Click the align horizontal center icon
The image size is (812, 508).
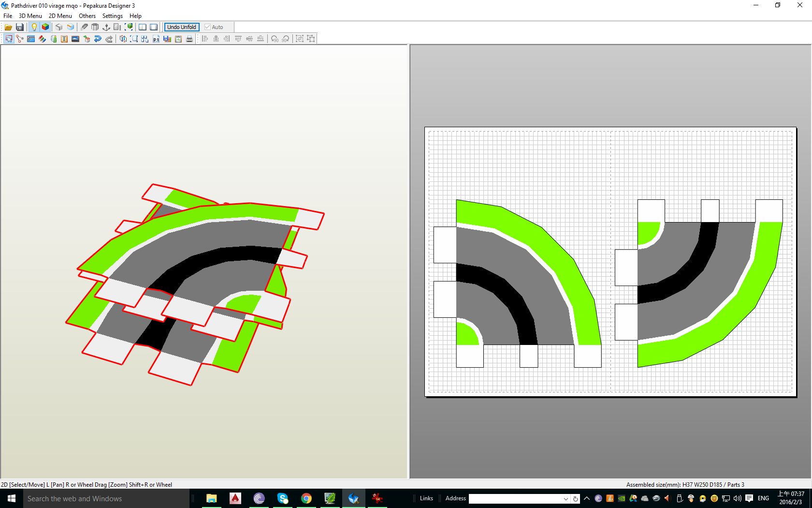click(216, 39)
